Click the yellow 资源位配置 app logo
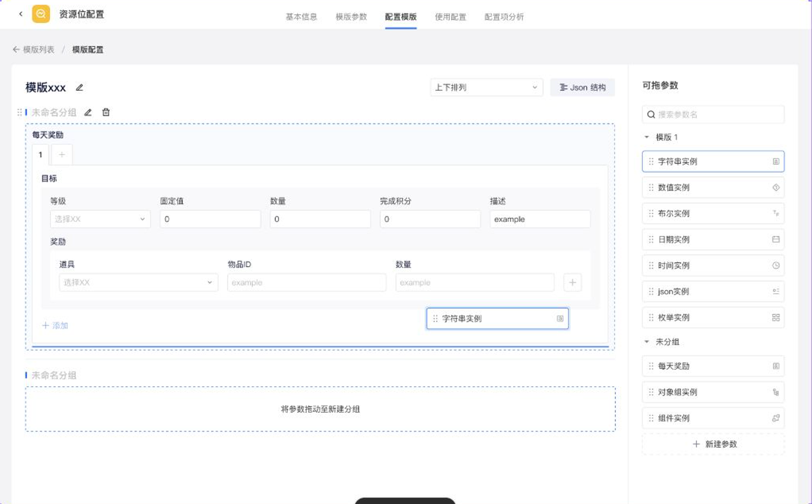Viewport: 812px width, 504px height. tap(41, 14)
